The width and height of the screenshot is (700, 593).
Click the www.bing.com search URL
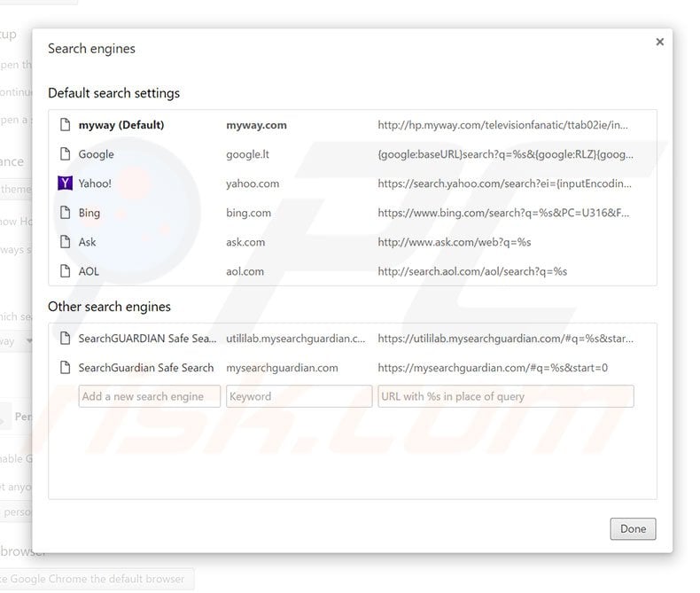click(503, 213)
